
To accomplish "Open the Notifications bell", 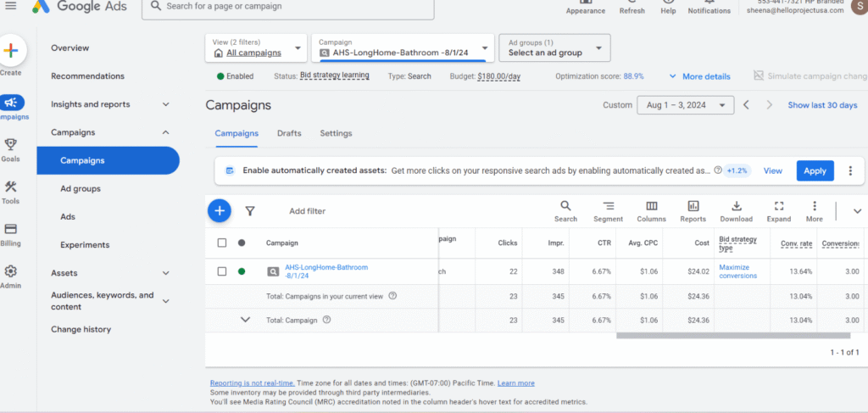I will (709, 3).
